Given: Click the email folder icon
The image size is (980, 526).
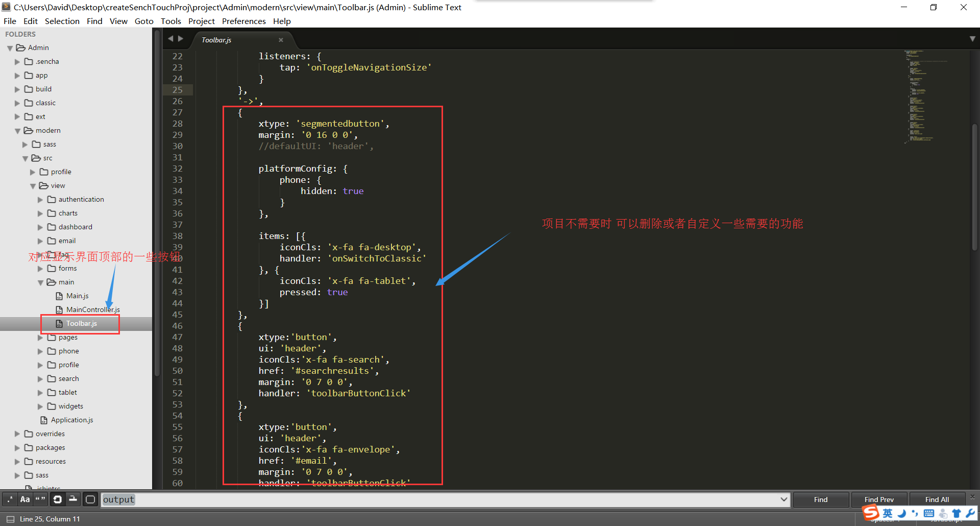Looking at the screenshot, I should point(52,241).
